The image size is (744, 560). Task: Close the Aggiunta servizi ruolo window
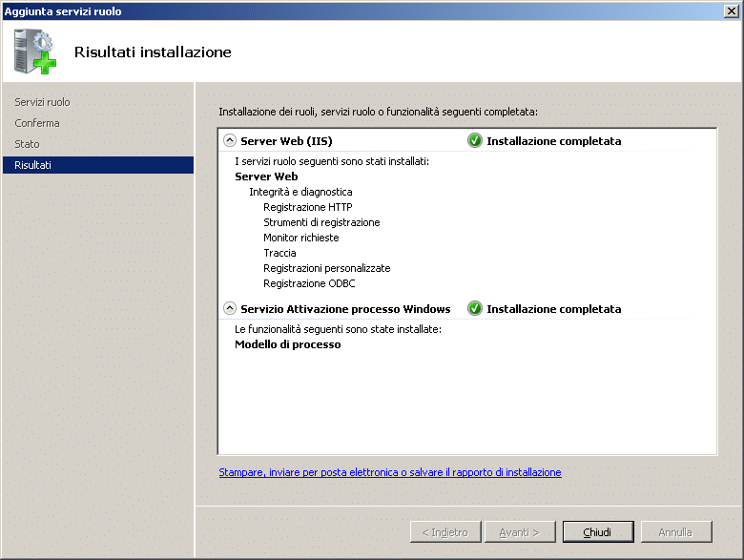732,10
